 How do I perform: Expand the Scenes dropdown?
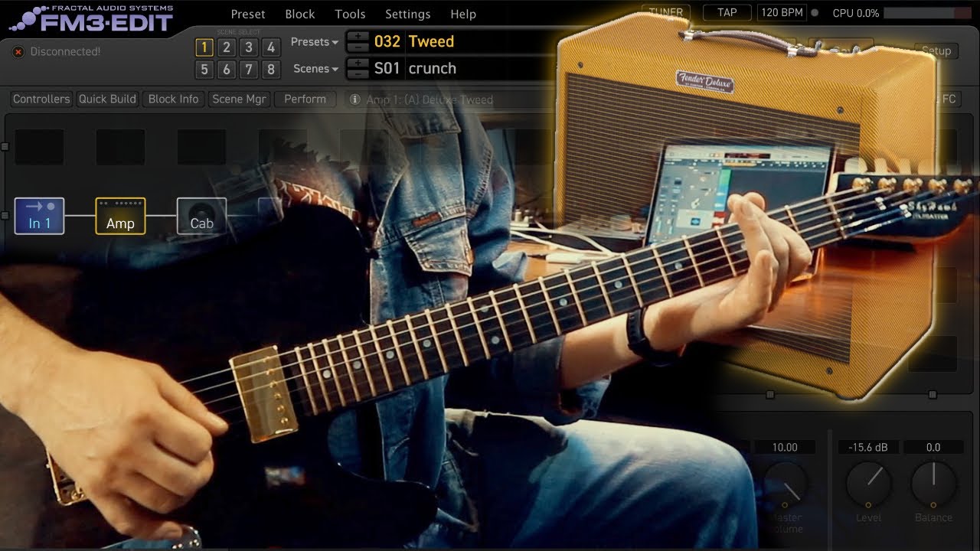[x=315, y=69]
